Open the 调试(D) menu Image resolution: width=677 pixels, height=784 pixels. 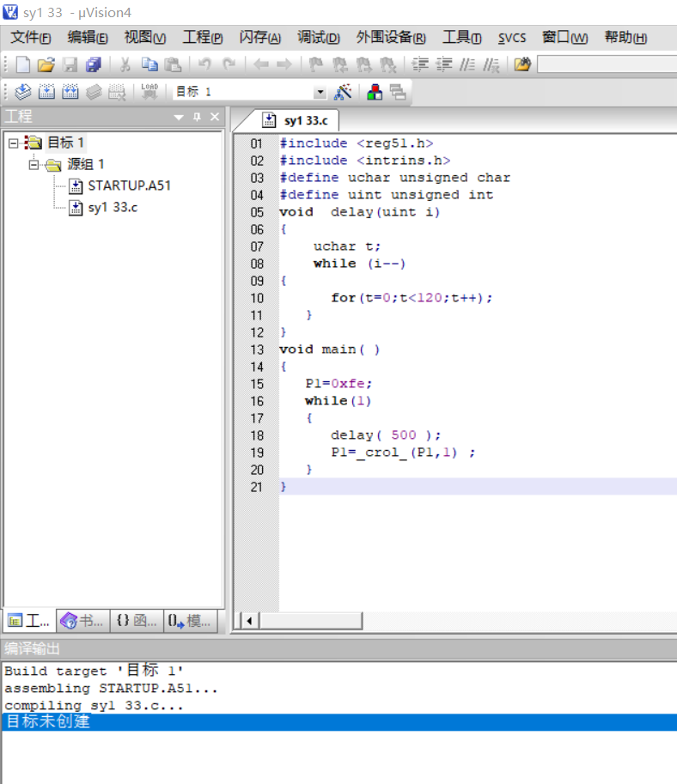click(318, 38)
